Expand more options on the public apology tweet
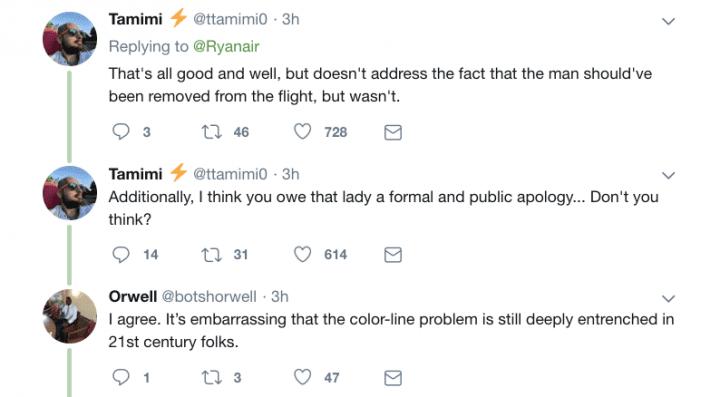This screenshot has width=720, height=397. click(669, 175)
